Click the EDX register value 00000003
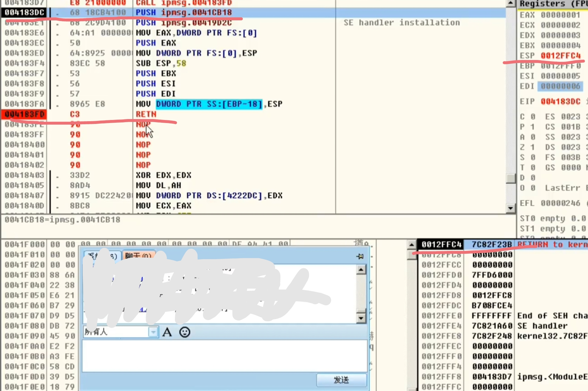Image resolution: width=588 pixels, height=391 pixels. [x=561, y=35]
